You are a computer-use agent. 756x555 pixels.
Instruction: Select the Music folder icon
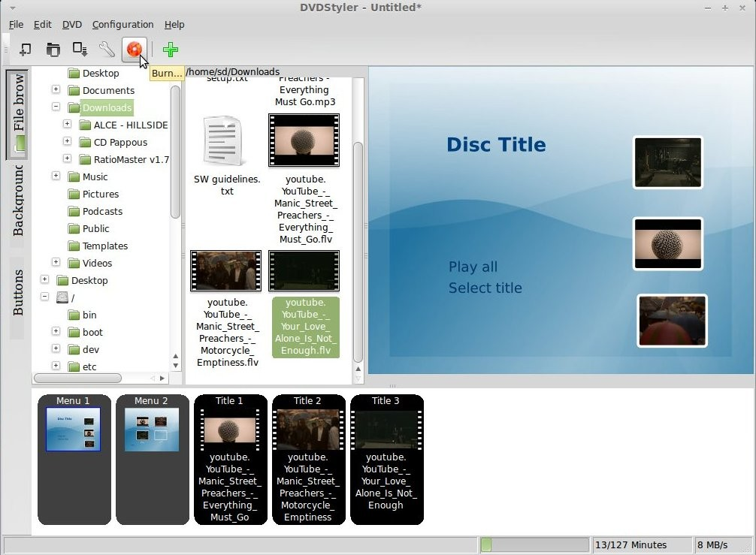pos(74,176)
